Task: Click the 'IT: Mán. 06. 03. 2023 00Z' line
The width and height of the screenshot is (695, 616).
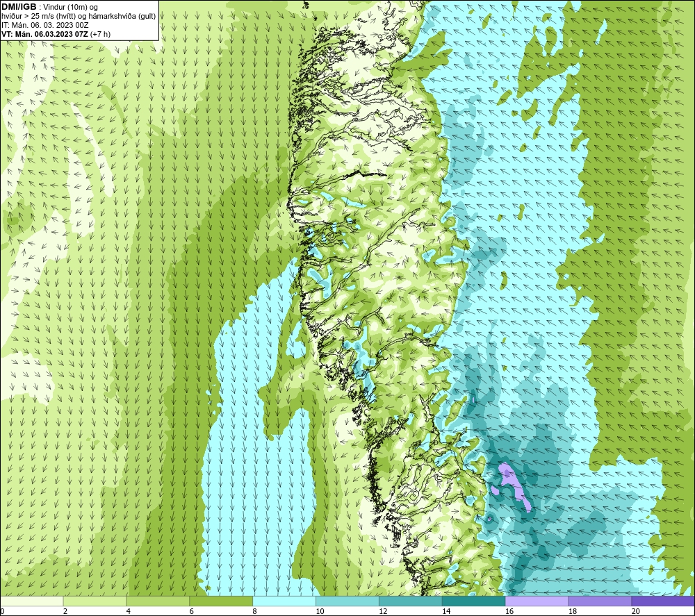Action: 44,25
